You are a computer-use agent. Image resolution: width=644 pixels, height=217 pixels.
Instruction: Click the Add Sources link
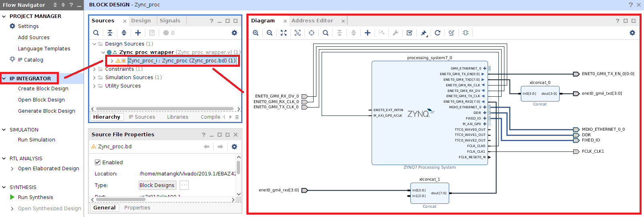(x=34, y=38)
